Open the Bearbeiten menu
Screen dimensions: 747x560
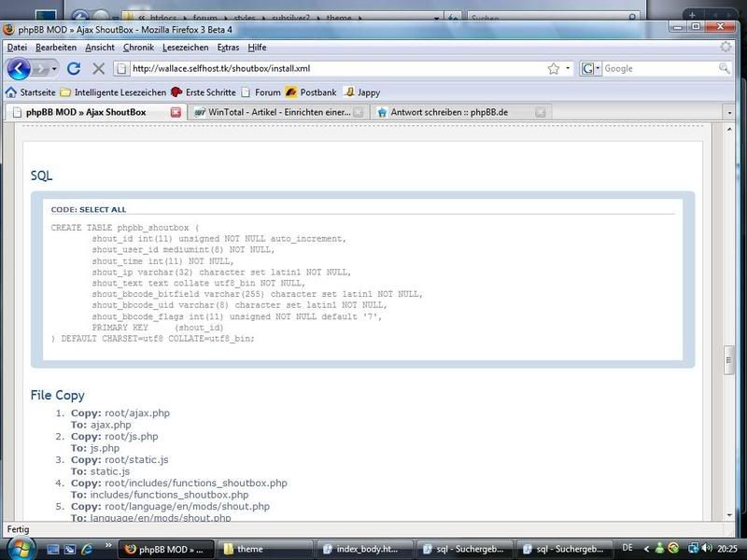(x=56, y=48)
